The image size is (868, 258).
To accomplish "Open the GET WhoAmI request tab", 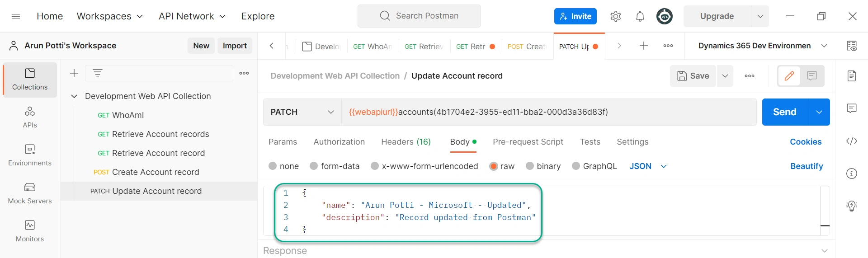I will (373, 47).
